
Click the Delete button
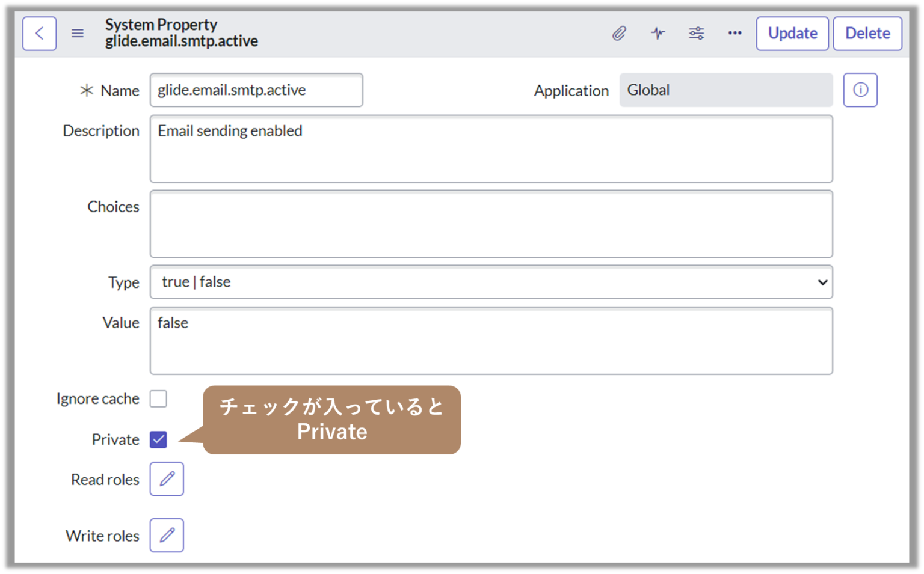pyautogui.click(x=867, y=34)
